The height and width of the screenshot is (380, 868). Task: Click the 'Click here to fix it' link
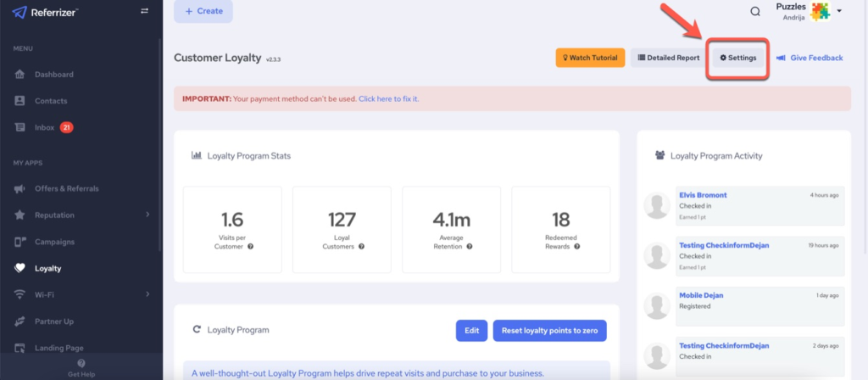(388, 99)
